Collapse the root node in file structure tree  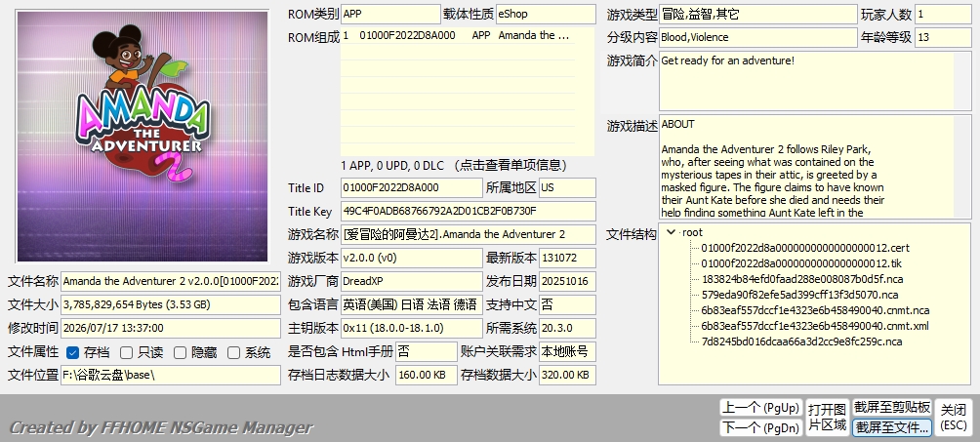click(672, 232)
